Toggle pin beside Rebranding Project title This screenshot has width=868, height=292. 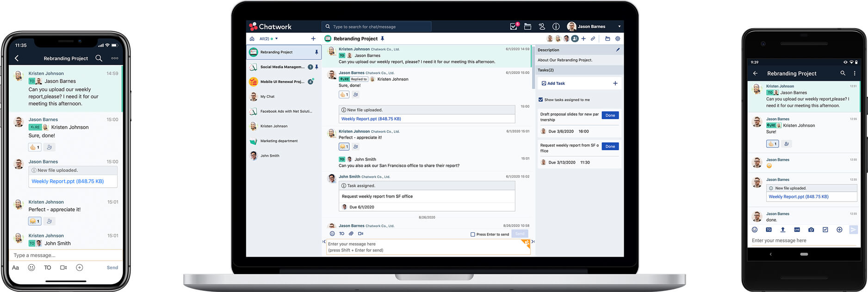[382, 39]
